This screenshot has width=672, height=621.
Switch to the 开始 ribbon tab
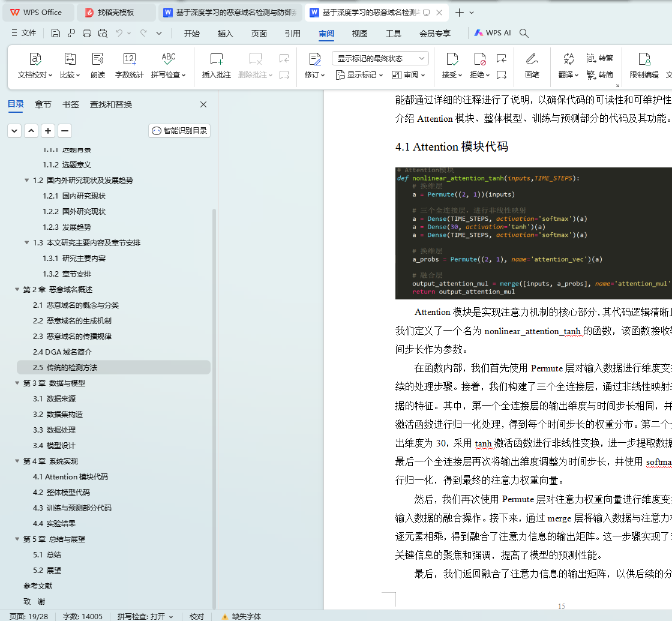pos(191,34)
